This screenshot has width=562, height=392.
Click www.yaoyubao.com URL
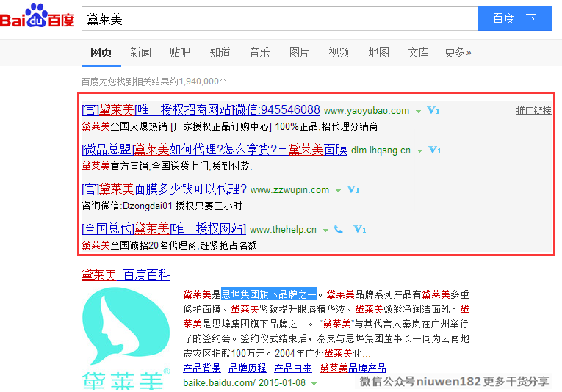[x=367, y=111]
